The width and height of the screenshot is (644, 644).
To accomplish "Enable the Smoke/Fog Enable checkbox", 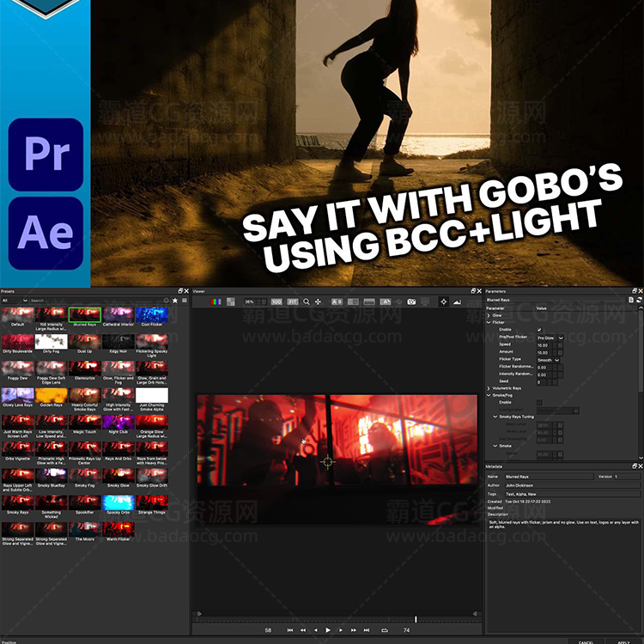I will pyautogui.click(x=539, y=402).
